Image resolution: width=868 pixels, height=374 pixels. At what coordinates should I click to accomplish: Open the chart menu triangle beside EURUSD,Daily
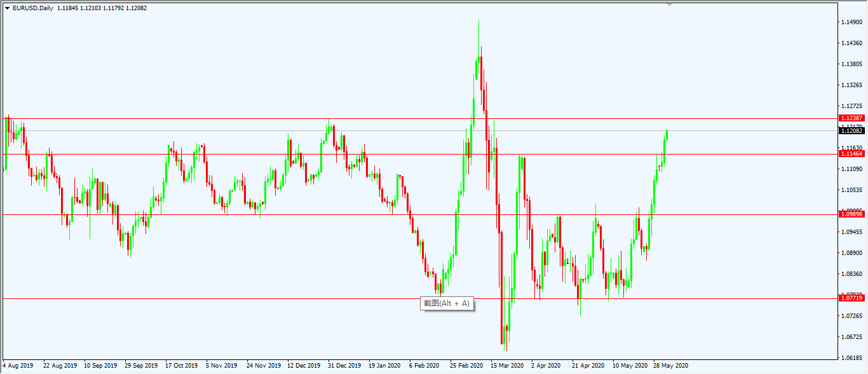click(7, 8)
